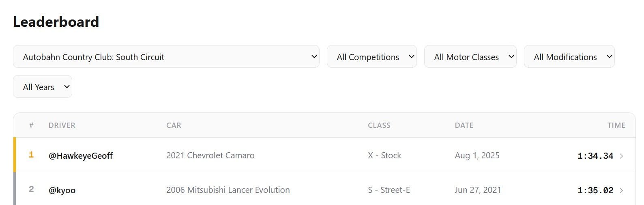
Task: Click the S - Street-E class label
Action: click(389, 190)
